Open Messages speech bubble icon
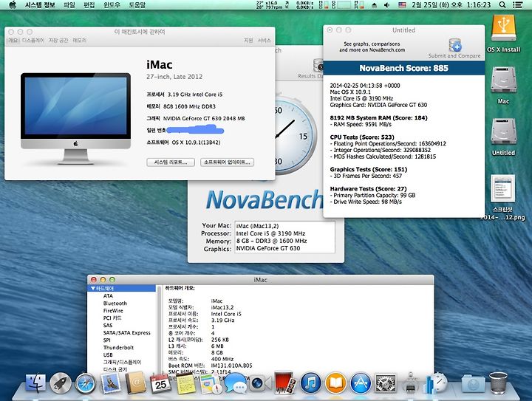 (236, 384)
